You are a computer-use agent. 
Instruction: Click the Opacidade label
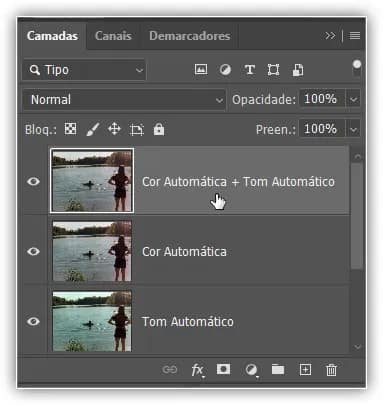point(264,100)
